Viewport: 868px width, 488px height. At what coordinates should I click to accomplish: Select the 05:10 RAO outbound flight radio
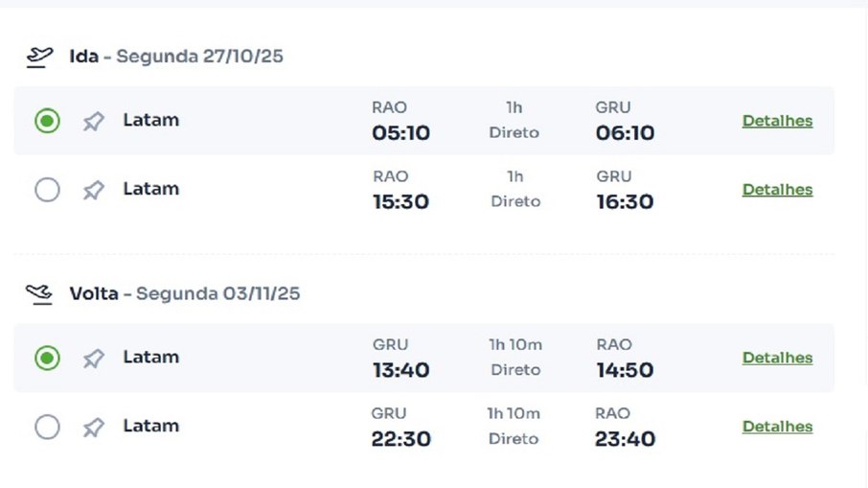pyautogui.click(x=47, y=121)
